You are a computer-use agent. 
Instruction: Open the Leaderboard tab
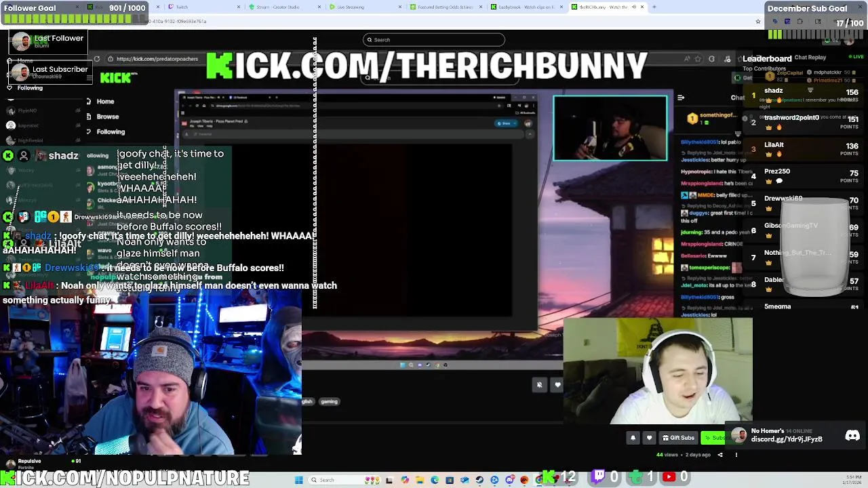(x=767, y=58)
